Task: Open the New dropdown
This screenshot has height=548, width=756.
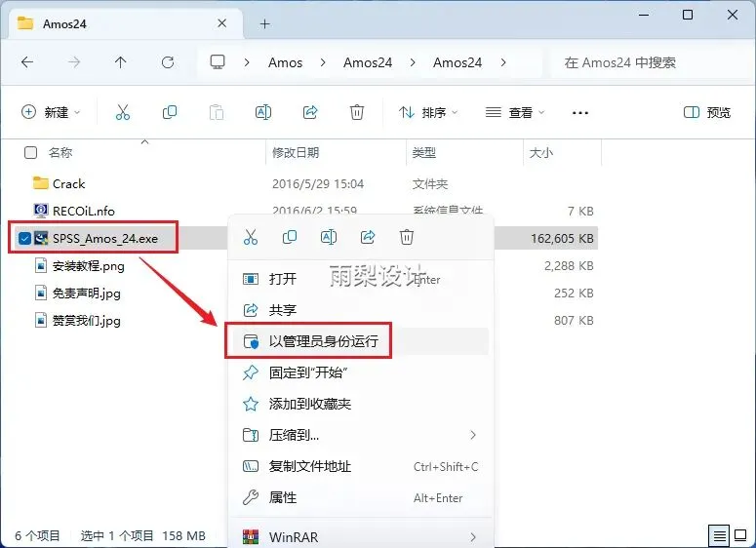Action: [51, 112]
